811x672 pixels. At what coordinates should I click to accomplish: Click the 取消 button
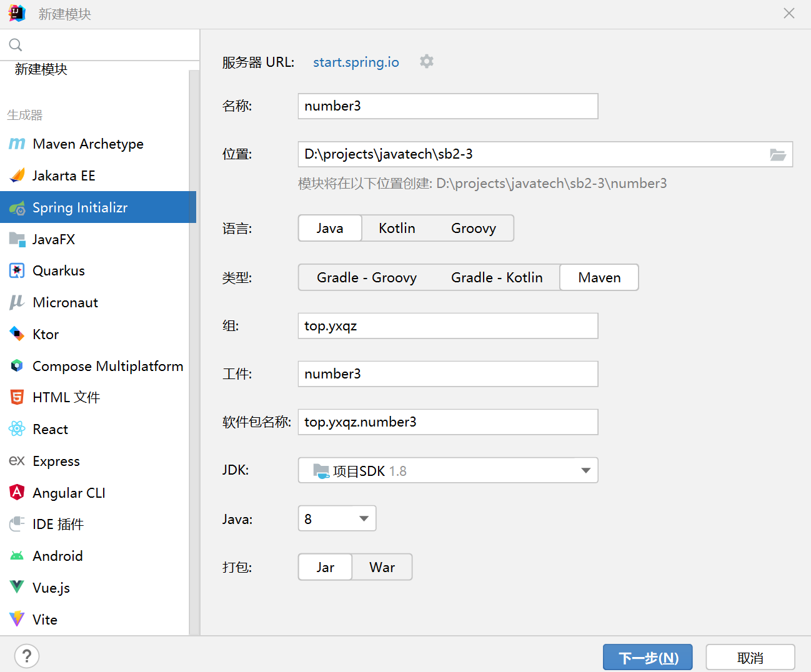(x=750, y=658)
